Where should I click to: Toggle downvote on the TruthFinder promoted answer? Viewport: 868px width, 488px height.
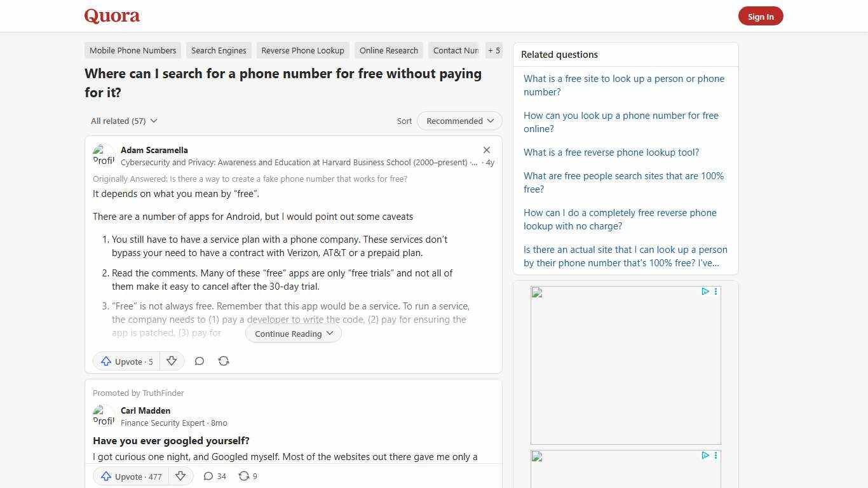point(180,476)
